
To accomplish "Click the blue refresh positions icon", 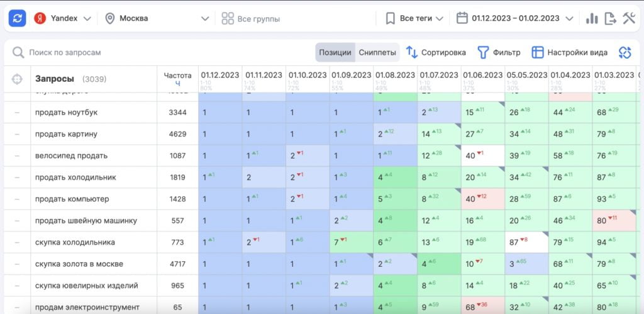I will click(x=17, y=18).
